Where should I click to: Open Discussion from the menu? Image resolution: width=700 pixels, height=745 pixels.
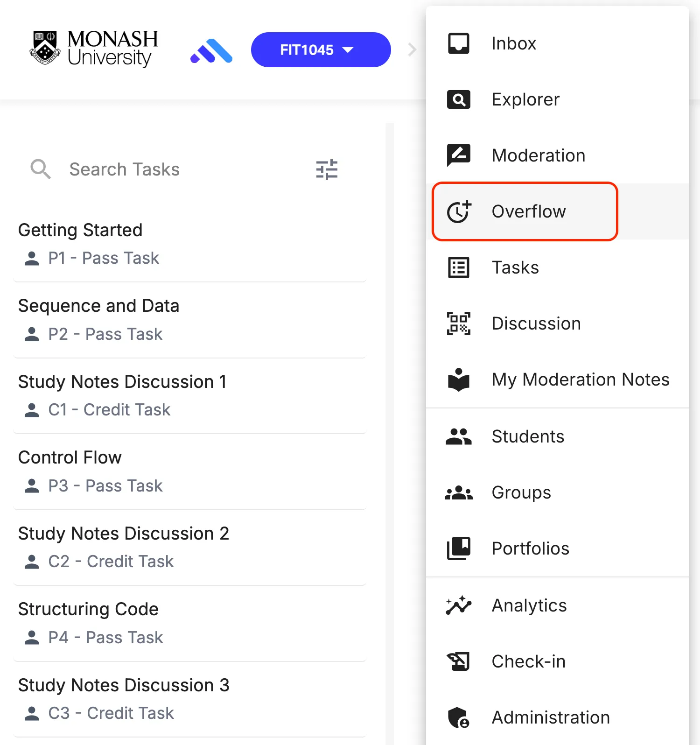pos(557,323)
